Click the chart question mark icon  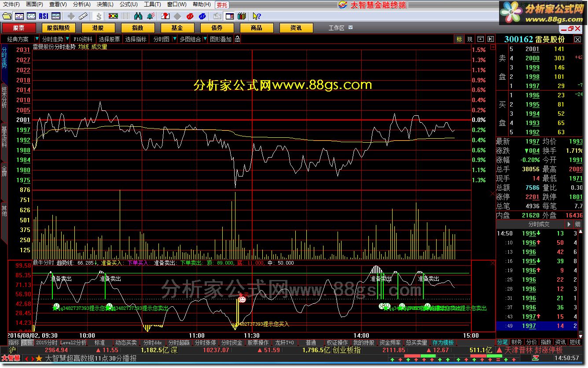coord(165,16)
